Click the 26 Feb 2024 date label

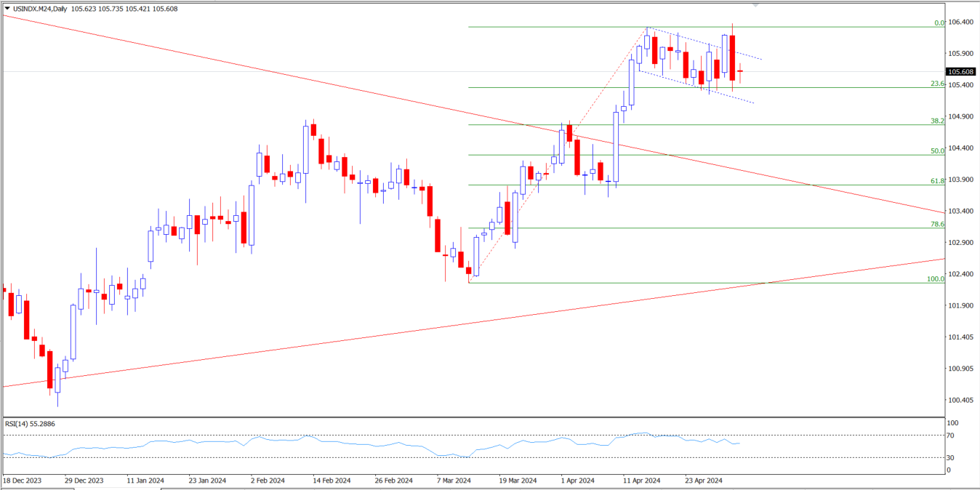pos(395,481)
